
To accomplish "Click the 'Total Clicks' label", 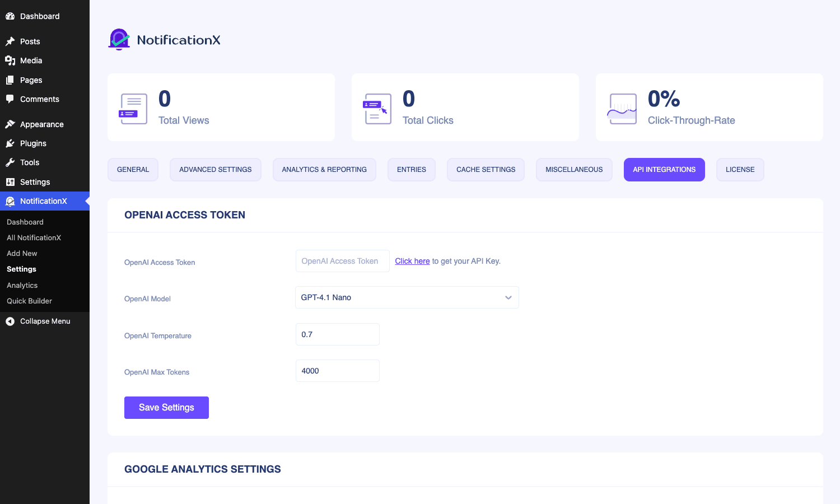I will click(x=428, y=120).
